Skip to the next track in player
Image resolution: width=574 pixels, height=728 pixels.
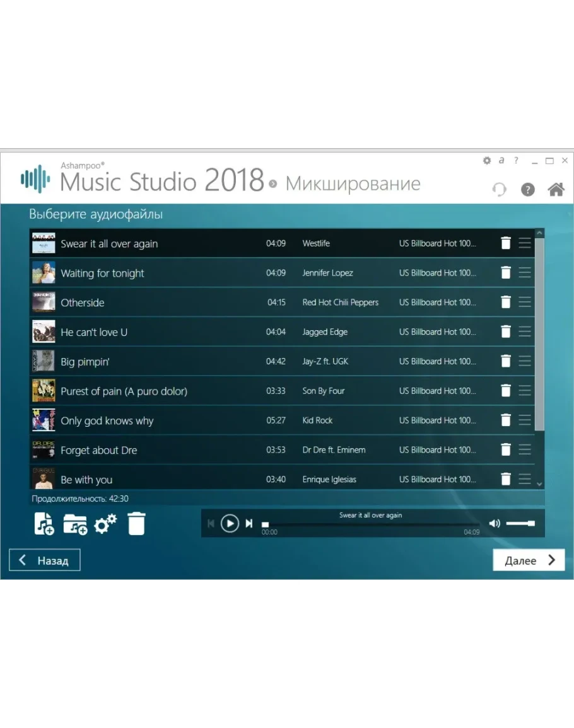point(249,523)
